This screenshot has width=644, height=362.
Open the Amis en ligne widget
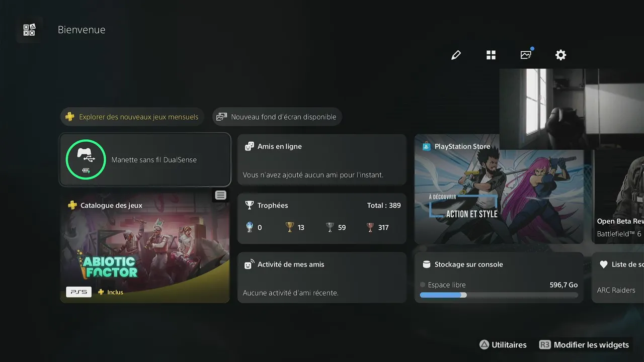pyautogui.click(x=321, y=159)
